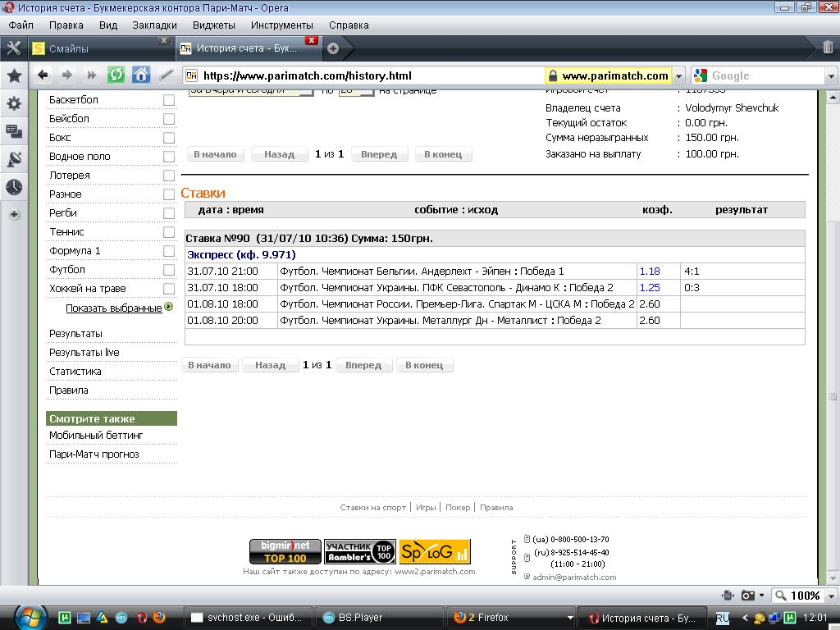The image size is (840, 630).
Task: Open the closed tabs trash icon
Action: coord(828,48)
